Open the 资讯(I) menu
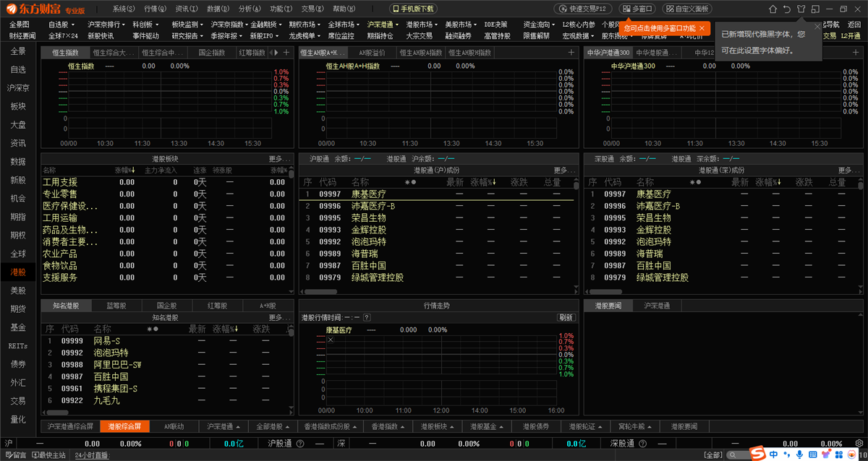 click(x=186, y=9)
